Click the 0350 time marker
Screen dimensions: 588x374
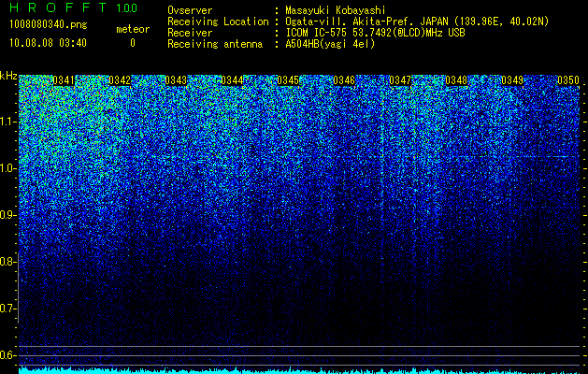[x=568, y=80]
